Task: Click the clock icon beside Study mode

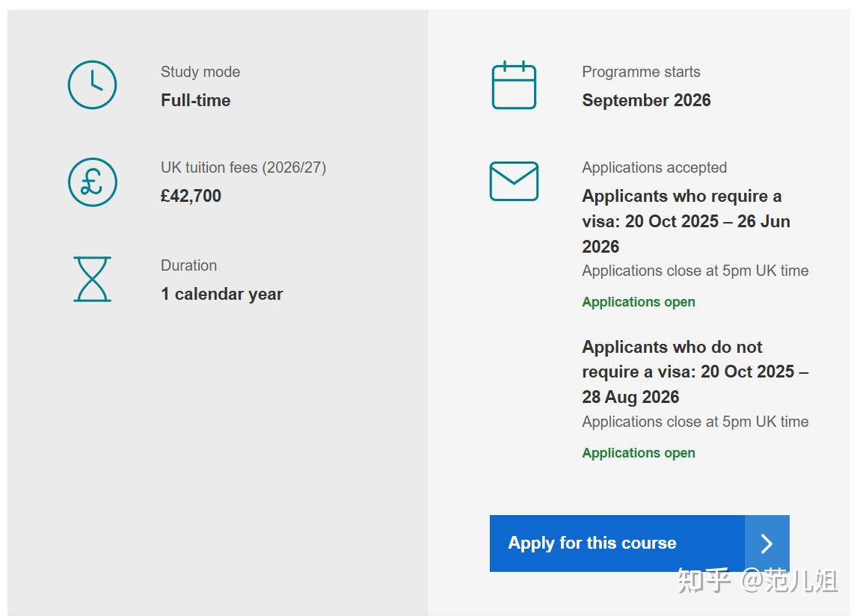Action: 92,85
